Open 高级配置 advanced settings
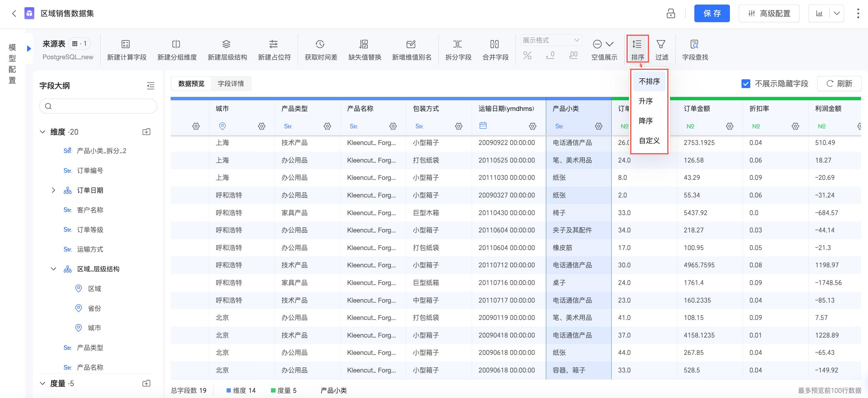868x398 pixels. [x=768, y=13]
